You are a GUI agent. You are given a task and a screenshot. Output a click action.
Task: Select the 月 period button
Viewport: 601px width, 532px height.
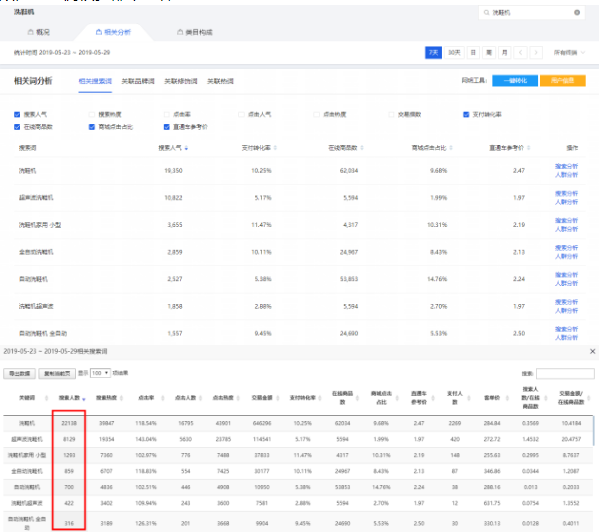coord(505,53)
